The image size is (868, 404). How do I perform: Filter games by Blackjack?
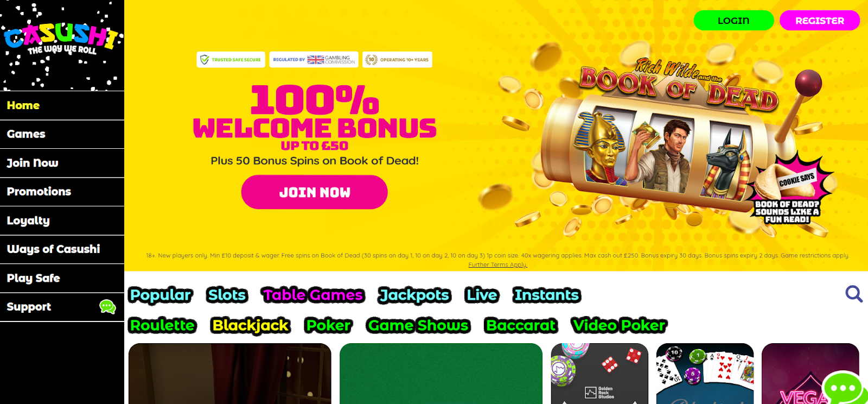click(x=251, y=325)
